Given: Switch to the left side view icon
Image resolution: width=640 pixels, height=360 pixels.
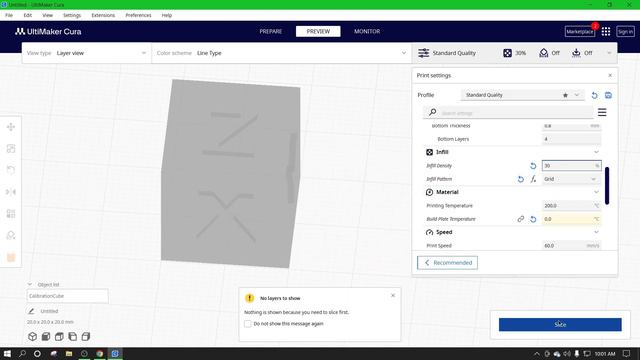Looking at the screenshot, I should click(x=73, y=336).
